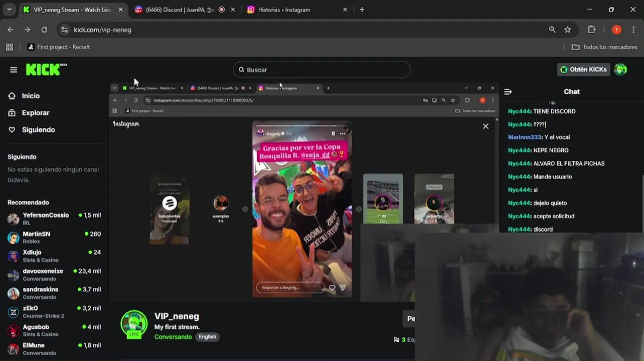Click the address bar URL kick.com/vip-neneg
Image resolution: width=644 pixels, height=361 pixels.
[x=103, y=30]
